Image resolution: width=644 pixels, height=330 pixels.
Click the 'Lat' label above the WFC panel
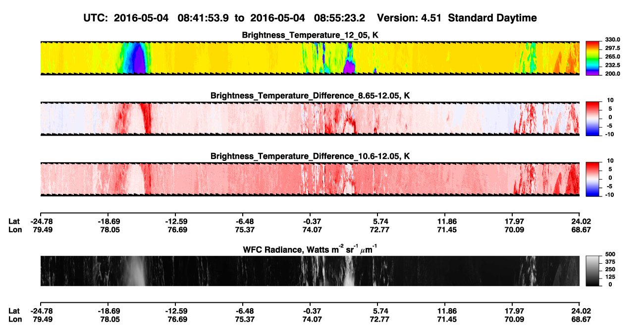[14, 222]
